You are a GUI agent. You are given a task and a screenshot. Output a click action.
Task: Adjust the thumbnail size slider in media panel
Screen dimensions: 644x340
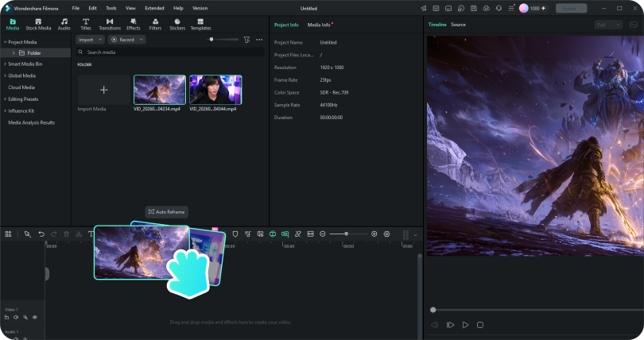tap(222, 40)
